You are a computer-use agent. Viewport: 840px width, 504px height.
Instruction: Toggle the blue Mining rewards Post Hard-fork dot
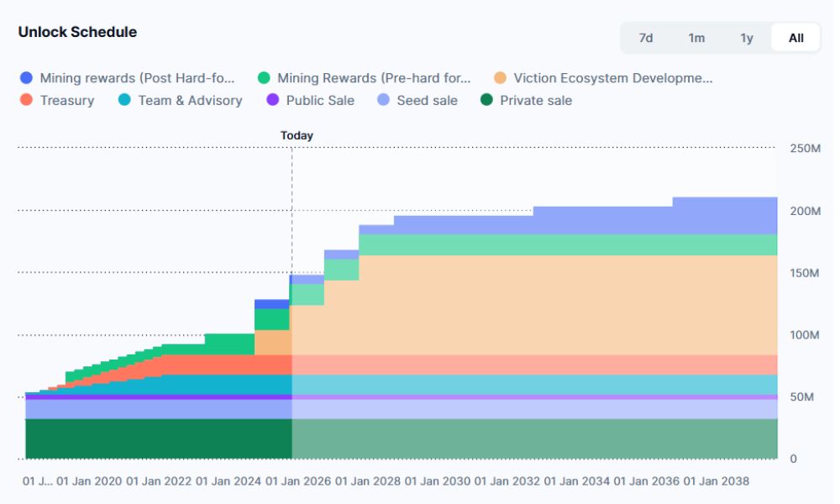click(26, 78)
